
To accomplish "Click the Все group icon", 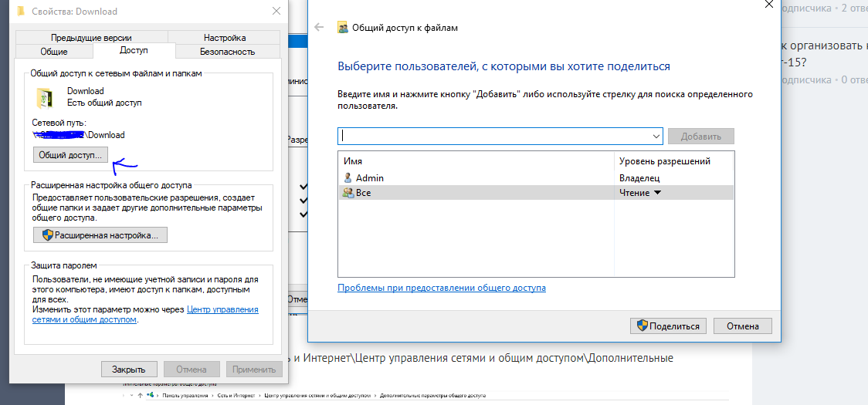I will [x=348, y=193].
